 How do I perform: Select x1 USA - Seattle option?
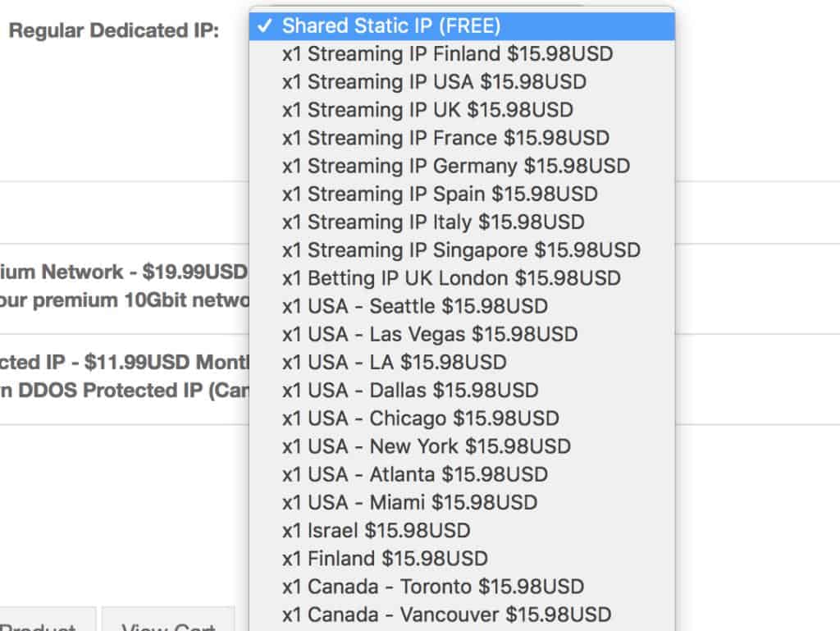(462, 306)
